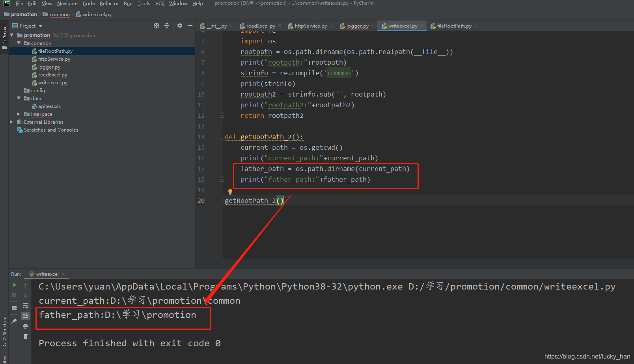Toggle Soft-Wrap in Run console
This screenshot has width=634, height=364.
tap(26, 306)
